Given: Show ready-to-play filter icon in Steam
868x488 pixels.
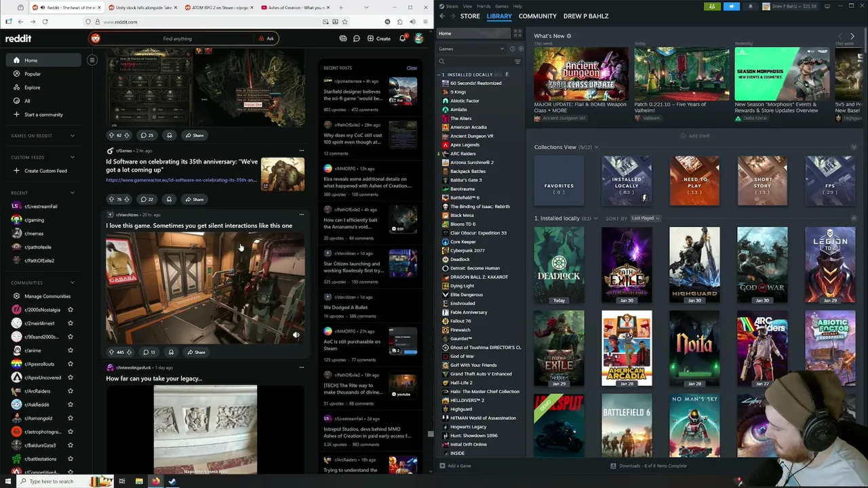Looking at the screenshot, I should coord(521,49).
